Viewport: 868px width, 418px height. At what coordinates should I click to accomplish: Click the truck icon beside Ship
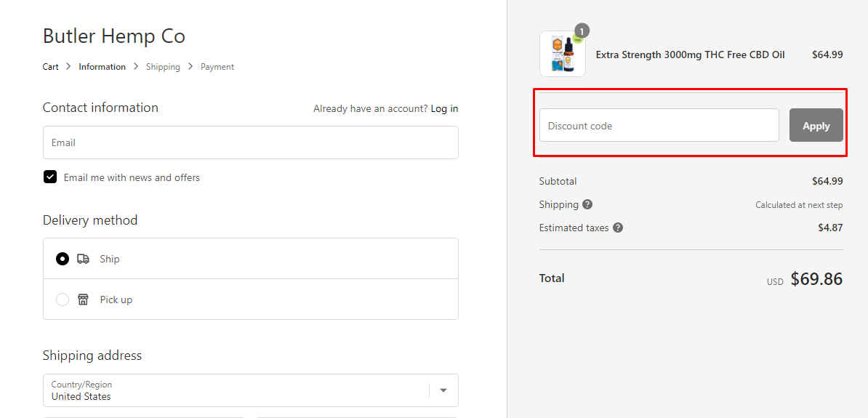pyautogui.click(x=83, y=259)
